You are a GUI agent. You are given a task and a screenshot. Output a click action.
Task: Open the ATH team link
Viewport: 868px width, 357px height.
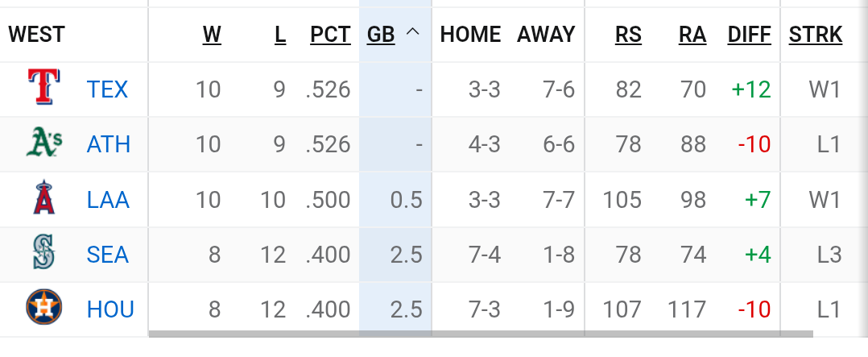(x=108, y=144)
